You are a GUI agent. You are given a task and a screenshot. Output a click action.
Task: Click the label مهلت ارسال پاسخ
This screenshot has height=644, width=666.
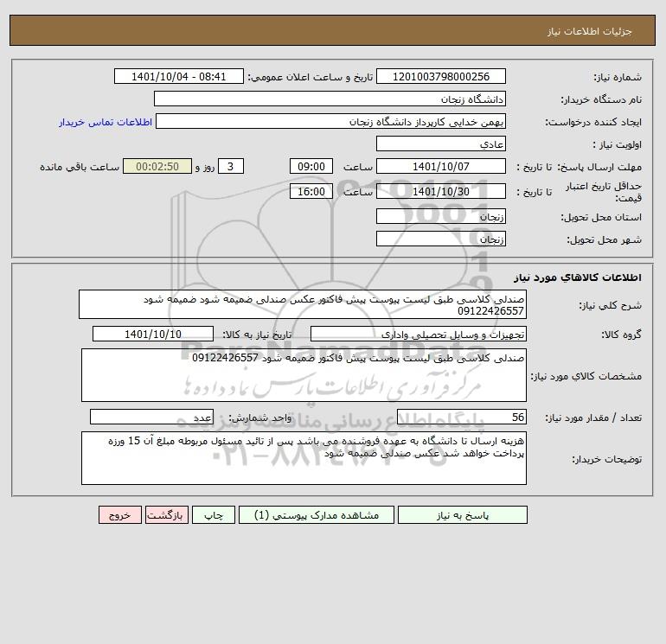599,167
